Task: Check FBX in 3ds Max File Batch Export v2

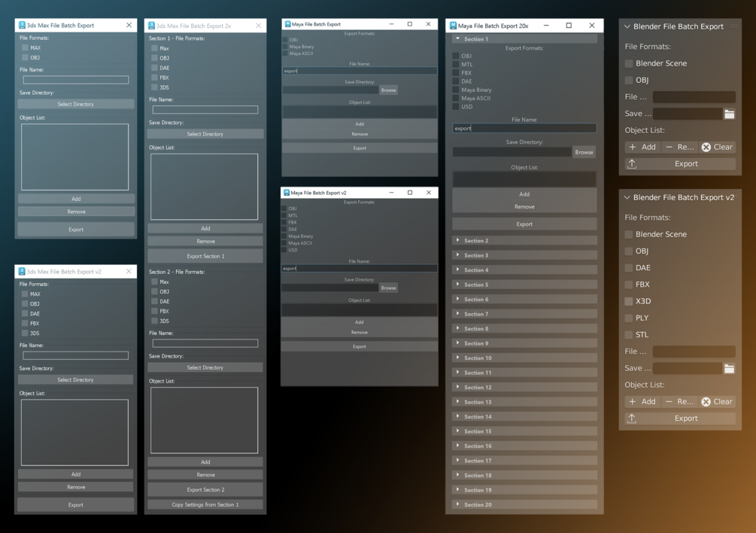Action: pyautogui.click(x=25, y=323)
